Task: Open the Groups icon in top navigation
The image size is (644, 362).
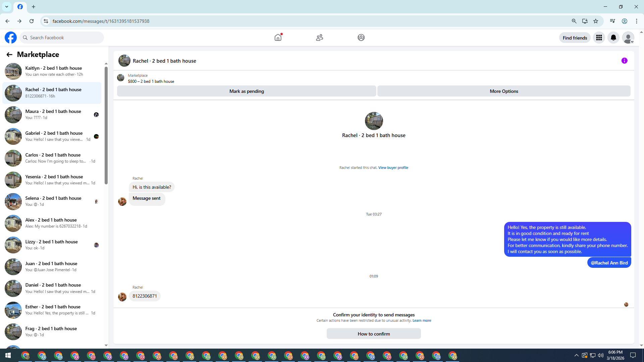Action: [x=361, y=38]
